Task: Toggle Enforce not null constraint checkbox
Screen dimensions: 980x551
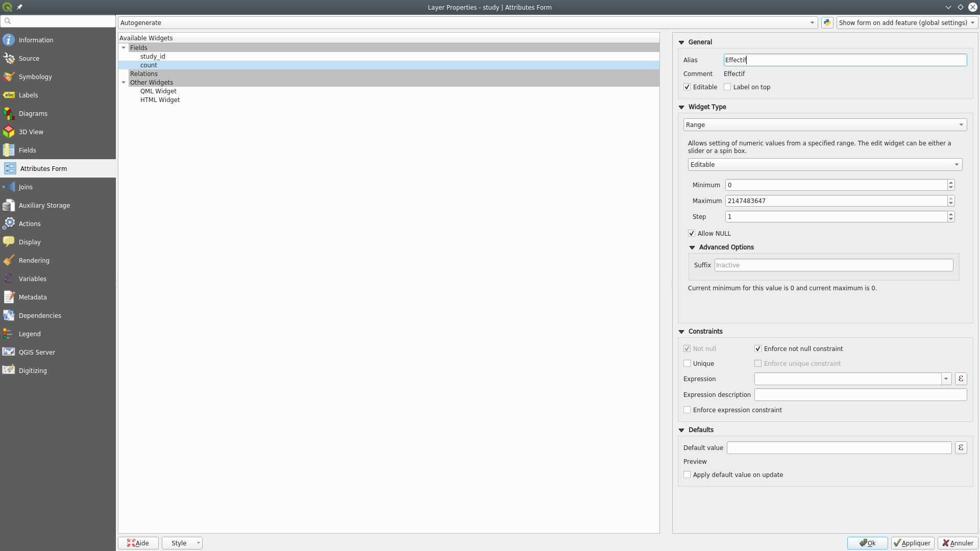Action: pos(758,349)
